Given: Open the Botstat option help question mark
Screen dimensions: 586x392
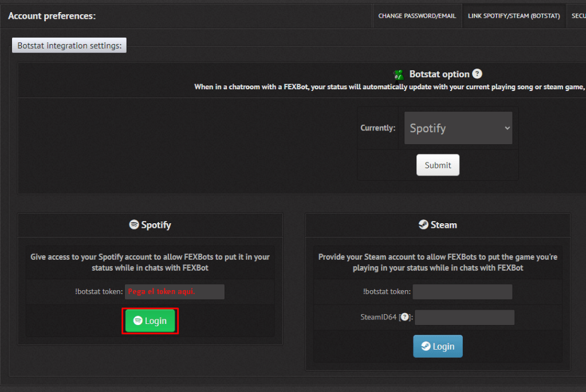Looking at the screenshot, I should [x=477, y=74].
